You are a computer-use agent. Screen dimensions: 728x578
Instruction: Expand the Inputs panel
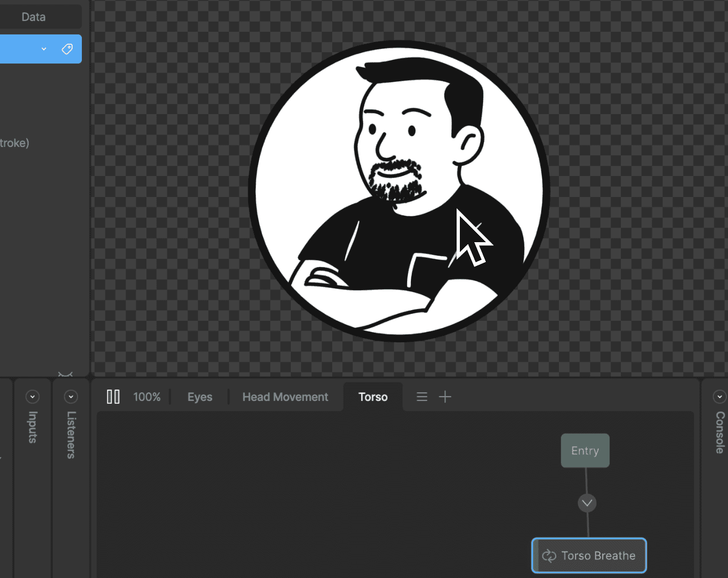[33, 397]
